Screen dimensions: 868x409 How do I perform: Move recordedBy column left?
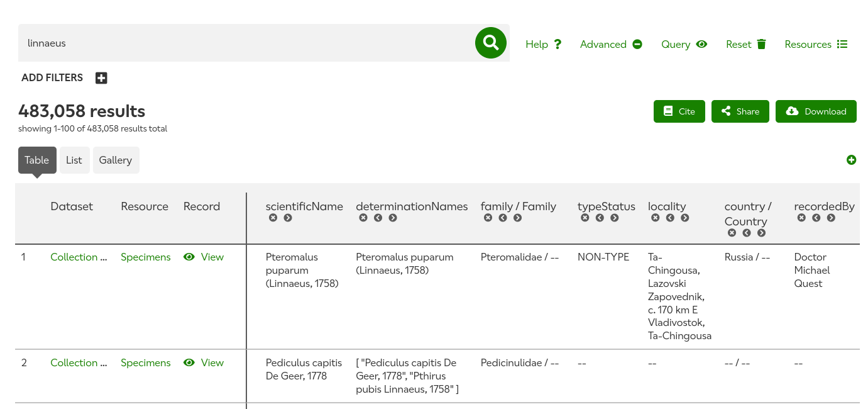816,218
